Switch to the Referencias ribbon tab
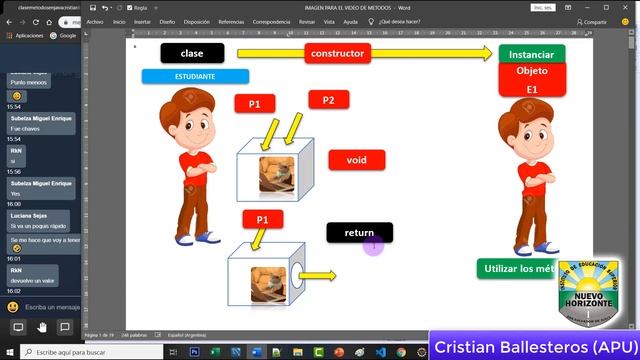Image resolution: width=640 pixels, height=360 pixels. coord(231,22)
